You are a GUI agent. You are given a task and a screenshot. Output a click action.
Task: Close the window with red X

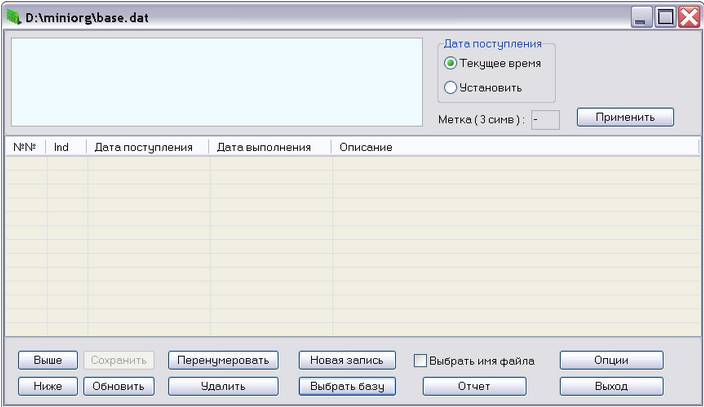[689, 18]
